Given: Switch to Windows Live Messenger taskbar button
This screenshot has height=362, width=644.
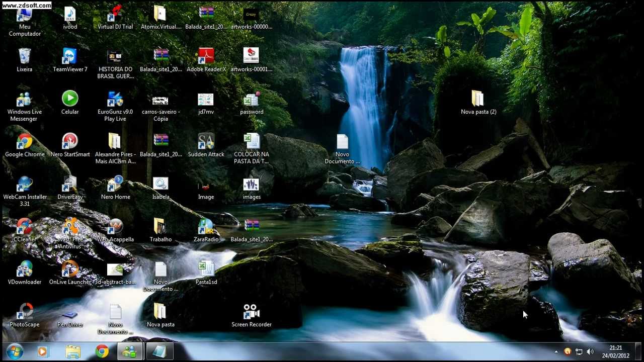Looking at the screenshot, I should pos(130,351).
